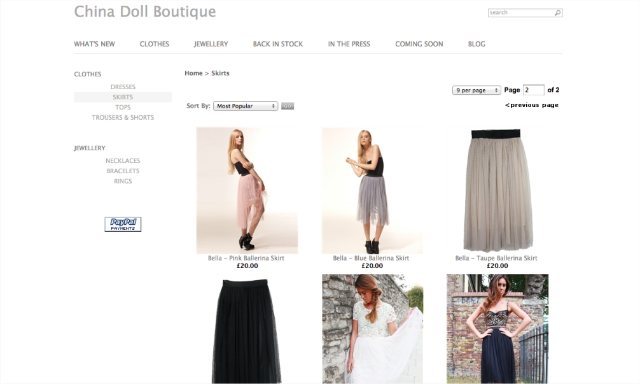
Task: Select the Jewellery sidebar heading
Action: (x=89, y=148)
